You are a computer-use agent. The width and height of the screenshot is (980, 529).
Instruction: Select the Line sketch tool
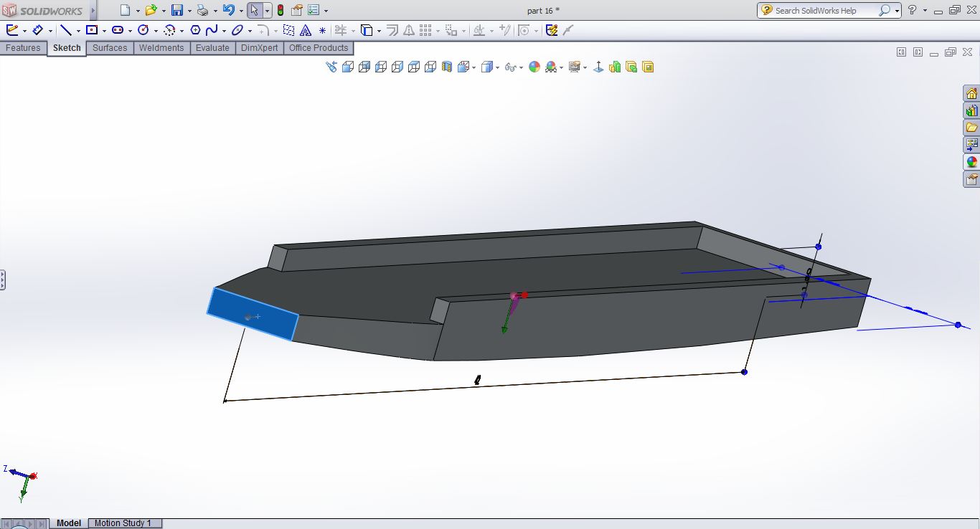coord(65,30)
